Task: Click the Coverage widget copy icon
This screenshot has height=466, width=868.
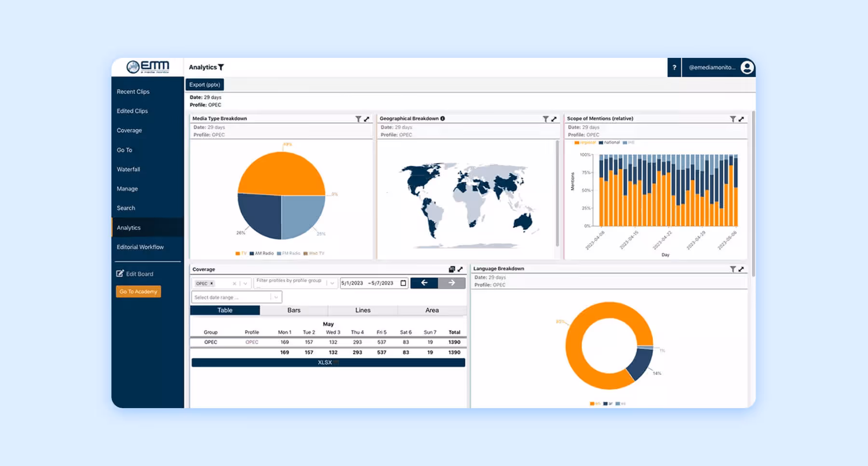Action: click(x=452, y=269)
